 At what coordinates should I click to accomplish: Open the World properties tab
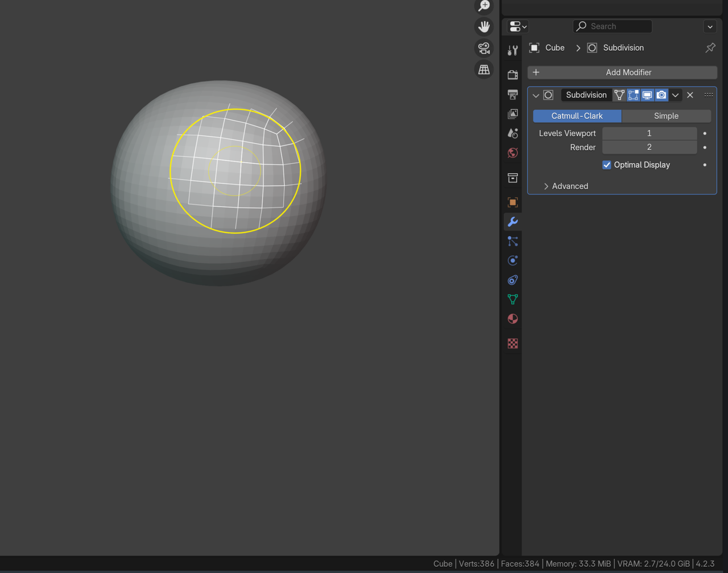512,152
